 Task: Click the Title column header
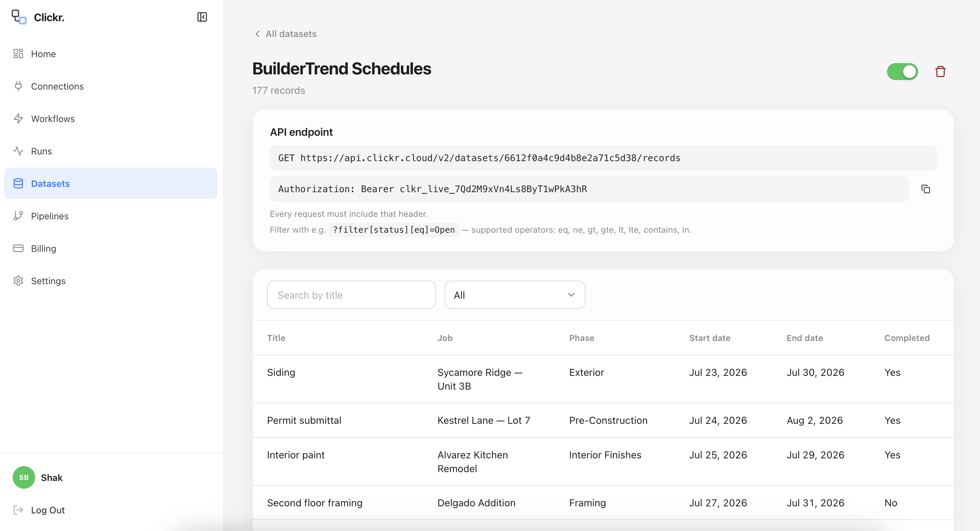276,338
